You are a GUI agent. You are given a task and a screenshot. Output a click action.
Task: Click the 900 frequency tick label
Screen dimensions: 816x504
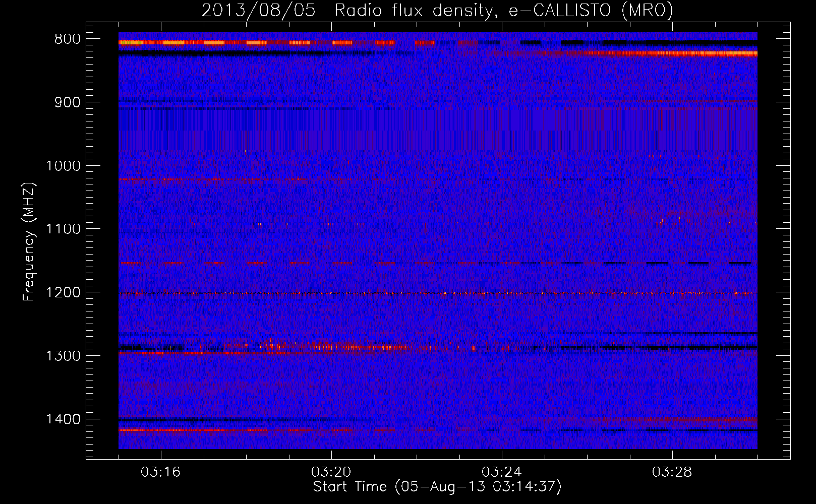point(67,102)
